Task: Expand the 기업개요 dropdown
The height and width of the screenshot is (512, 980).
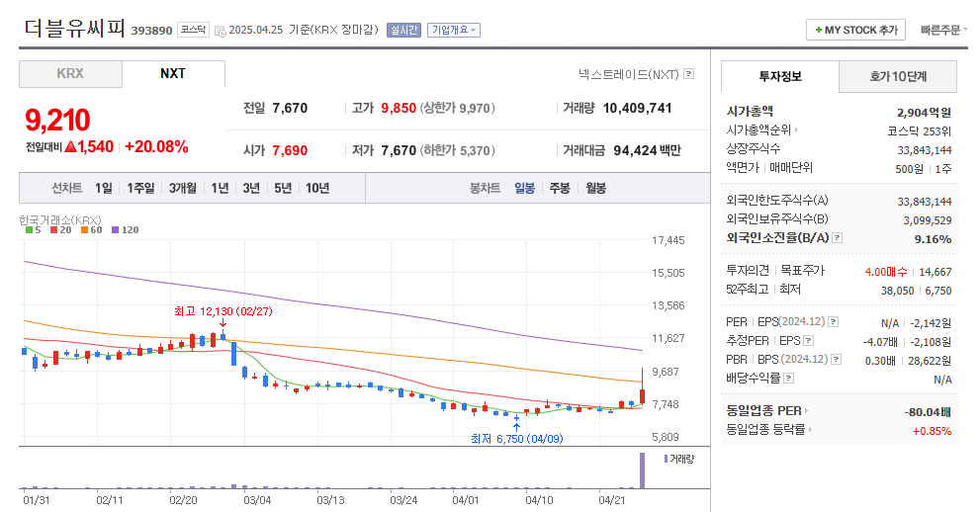Action: (x=454, y=30)
